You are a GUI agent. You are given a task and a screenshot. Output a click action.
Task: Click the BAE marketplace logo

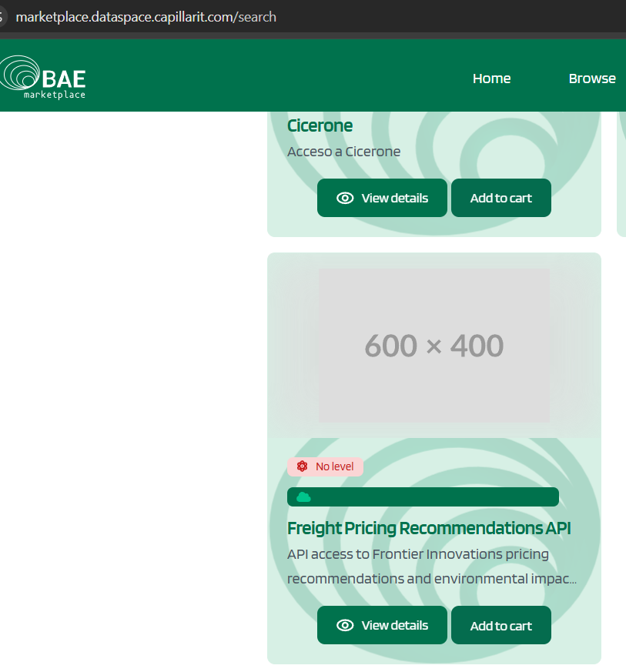43,77
